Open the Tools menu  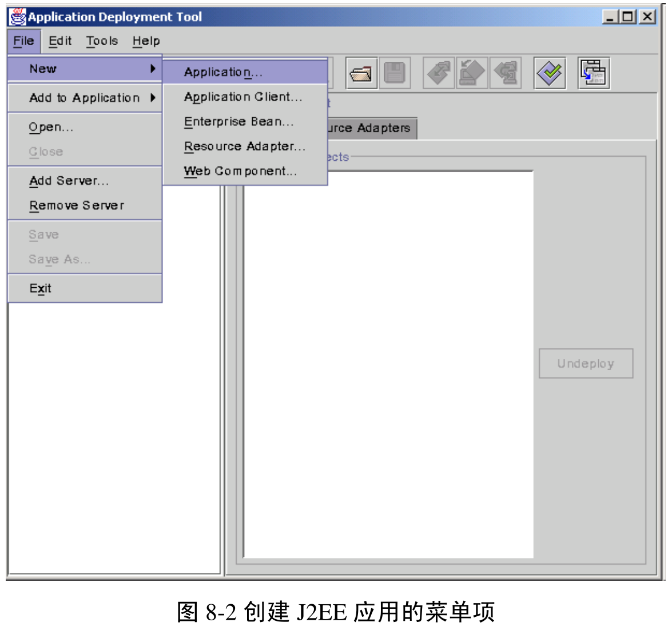[x=101, y=41]
